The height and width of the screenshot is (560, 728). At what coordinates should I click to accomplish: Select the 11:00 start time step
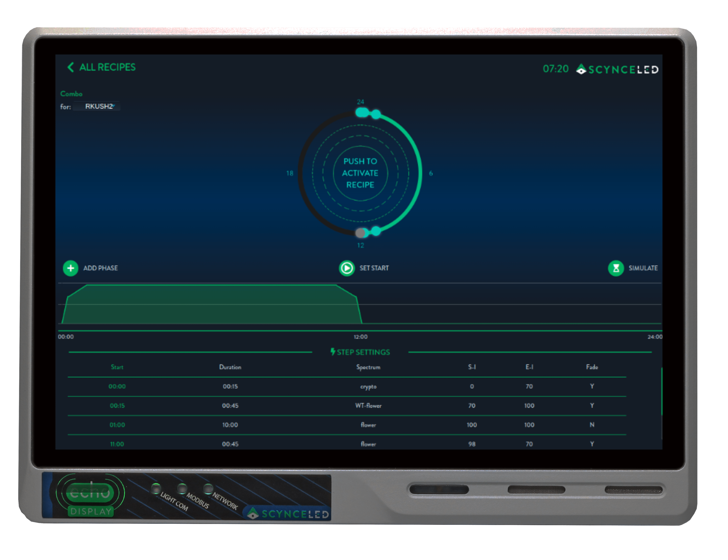click(117, 444)
